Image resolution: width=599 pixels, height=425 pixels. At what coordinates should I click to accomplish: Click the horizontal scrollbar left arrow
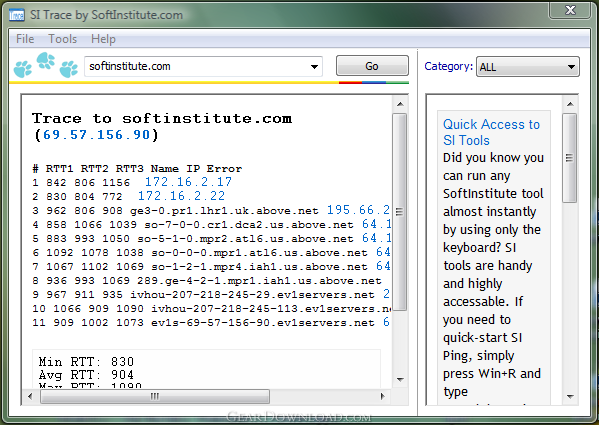pyautogui.click(x=30, y=396)
